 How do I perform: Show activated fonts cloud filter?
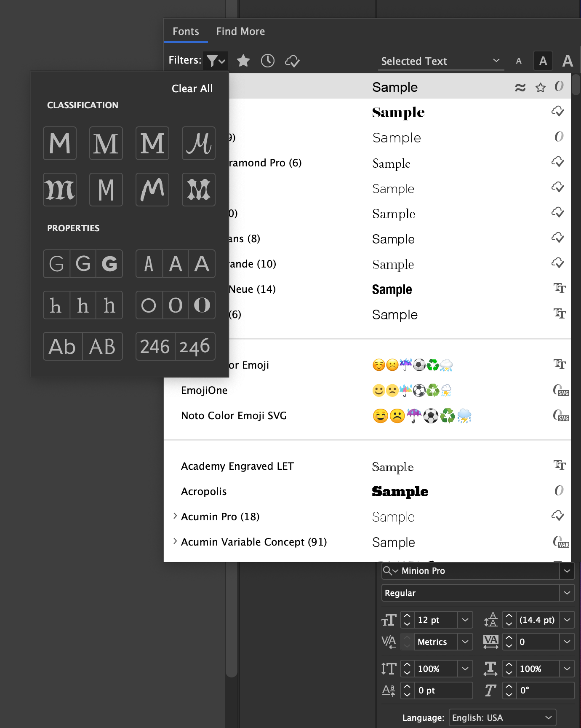[x=292, y=61]
